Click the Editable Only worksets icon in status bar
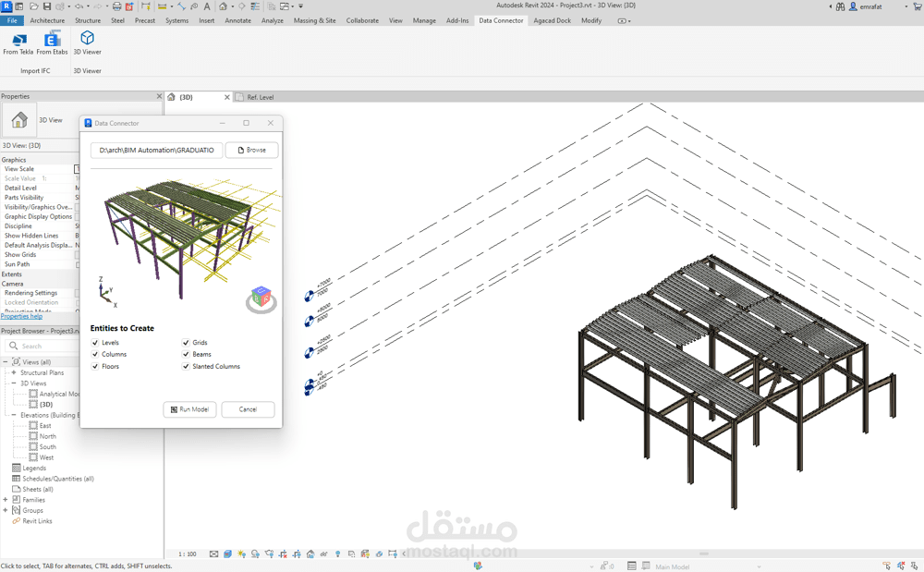The height and width of the screenshot is (572, 924). (478, 566)
